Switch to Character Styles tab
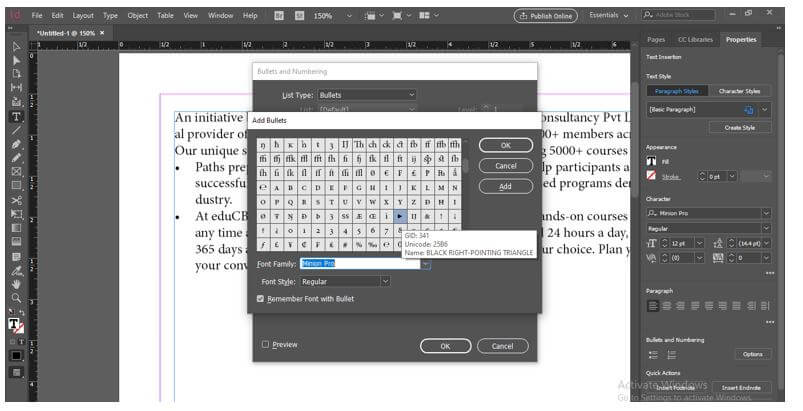 pyautogui.click(x=739, y=91)
